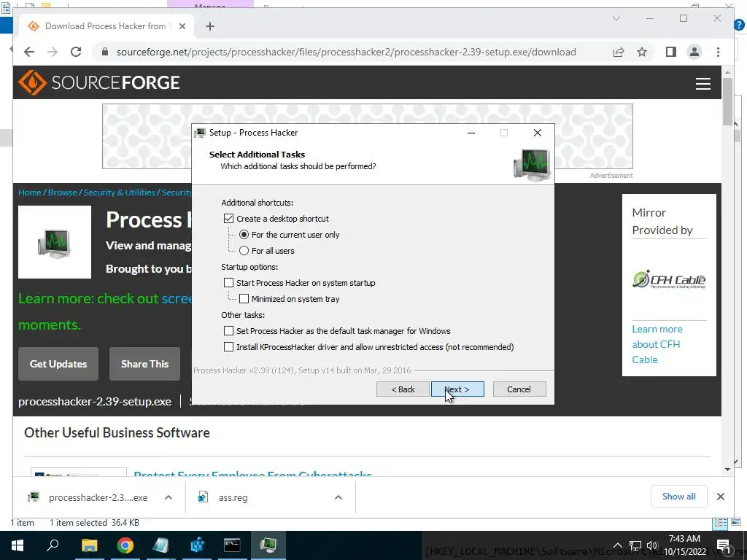747x560 pixels.
Task: Click Get Updates button
Action: tap(58, 364)
